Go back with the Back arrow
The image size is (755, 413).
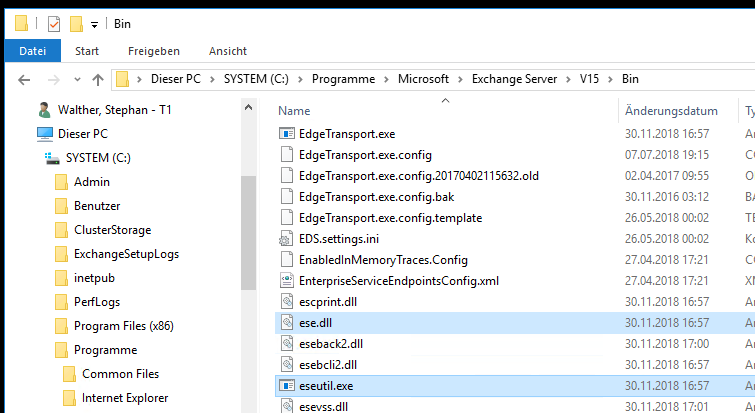point(24,80)
